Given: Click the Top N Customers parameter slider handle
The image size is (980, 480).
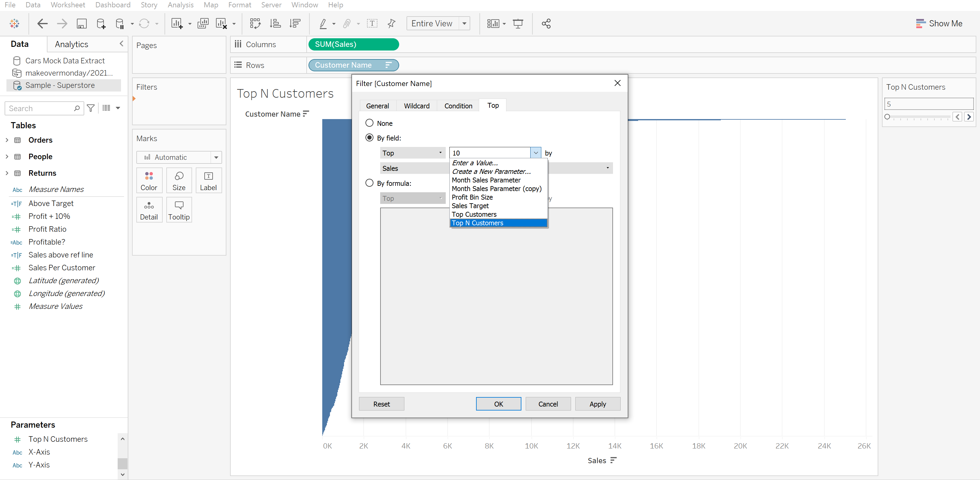Looking at the screenshot, I should click(x=887, y=117).
